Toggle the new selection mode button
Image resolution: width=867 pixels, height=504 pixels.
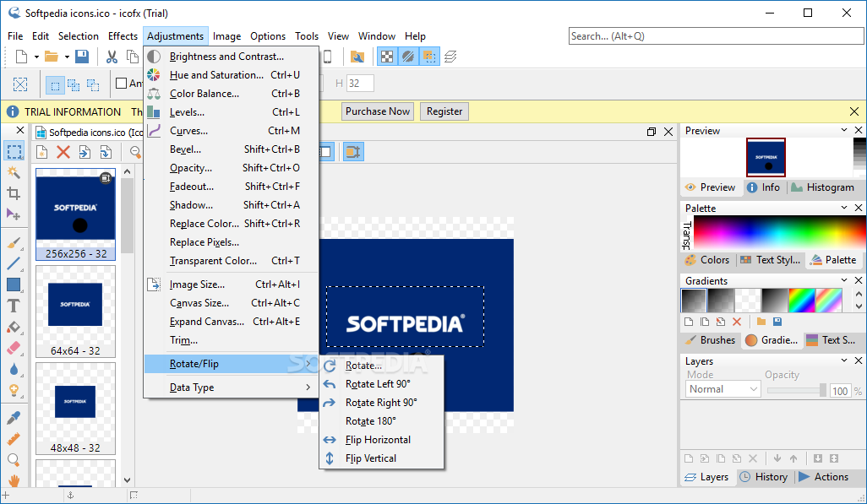[55, 84]
